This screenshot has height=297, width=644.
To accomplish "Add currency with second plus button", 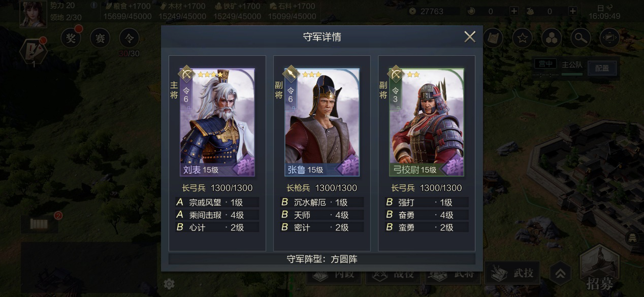I will click(573, 11).
